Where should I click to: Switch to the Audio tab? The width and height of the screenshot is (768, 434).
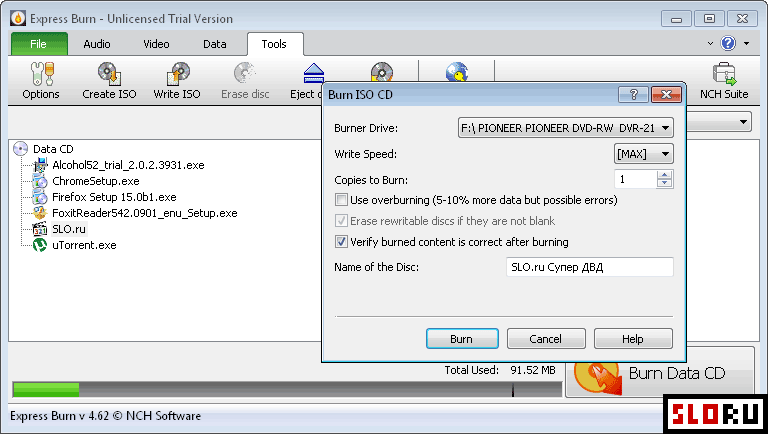click(96, 44)
